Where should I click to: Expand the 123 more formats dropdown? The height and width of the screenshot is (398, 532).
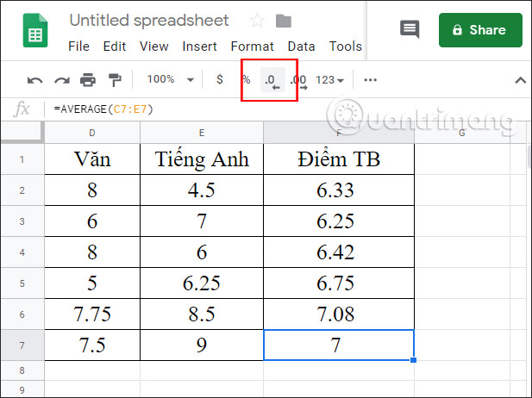(329, 79)
